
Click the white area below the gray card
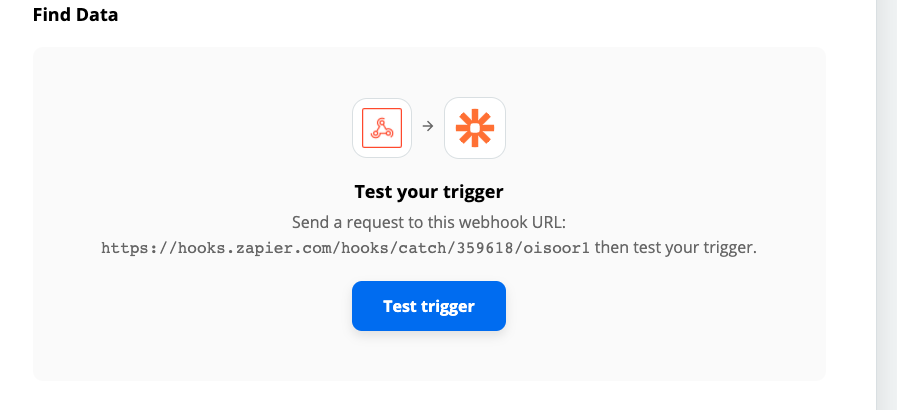(x=429, y=396)
